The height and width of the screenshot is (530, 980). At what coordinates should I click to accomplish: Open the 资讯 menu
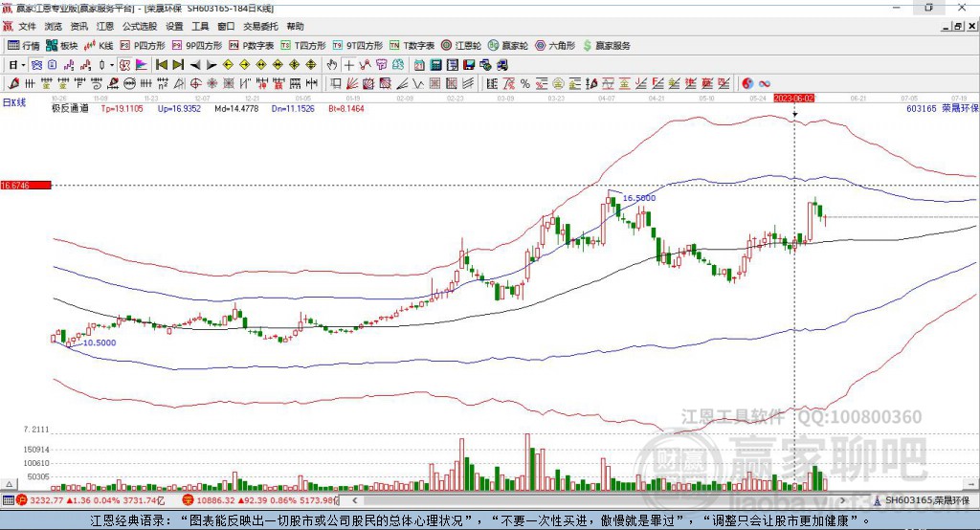[x=78, y=26]
